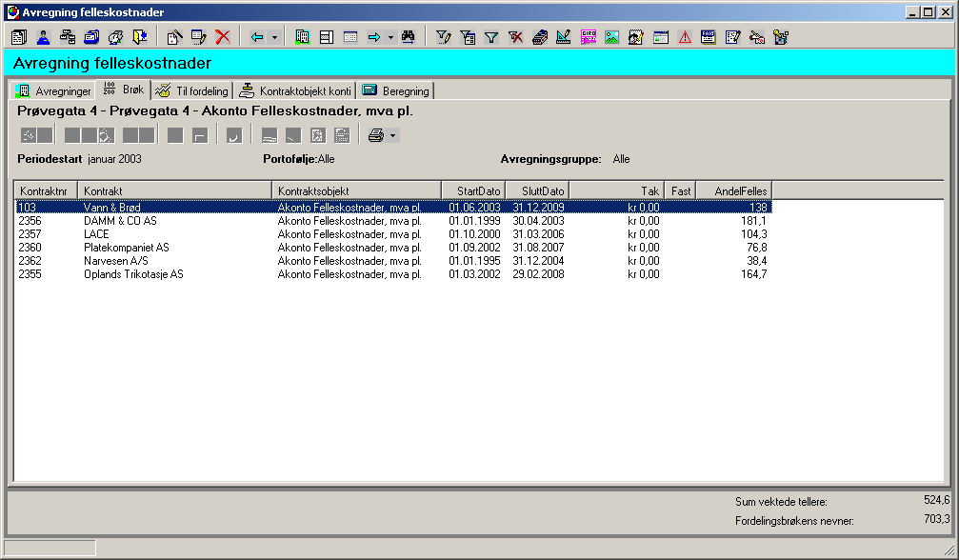Click the edit record icon
Viewport: 959px width, 560px height.
pyautogui.click(x=199, y=37)
